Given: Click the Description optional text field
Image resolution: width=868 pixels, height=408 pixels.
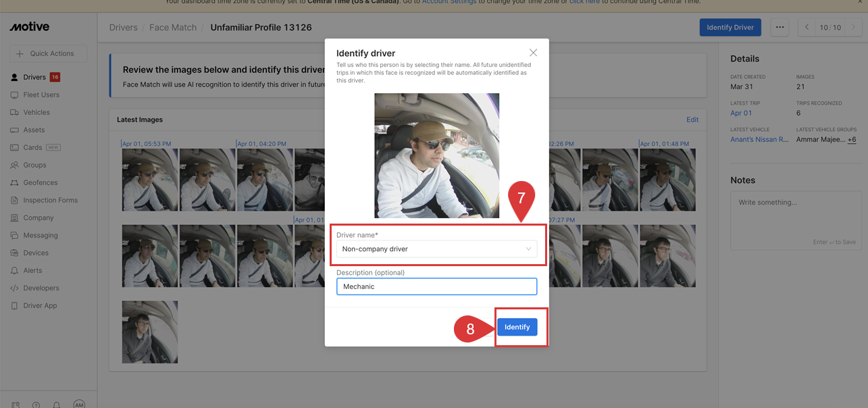Looking at the screenshot, I should (x=436, y=286).
